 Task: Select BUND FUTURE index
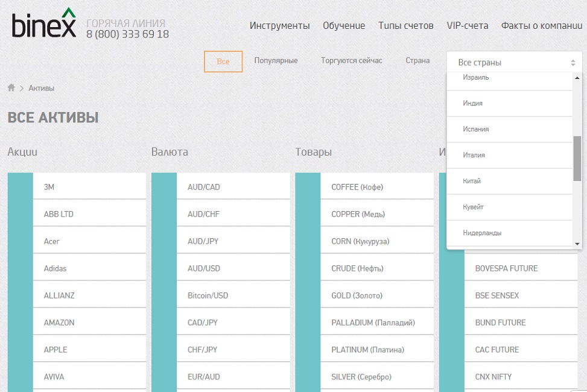pos(521,321)
